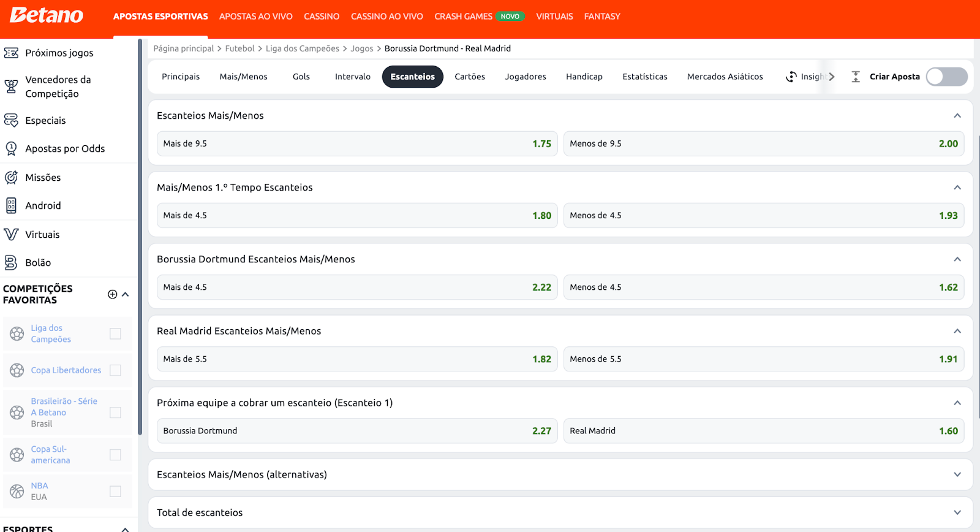
Task: Show more market tabs with right arrow
Action: pos(832,77)
